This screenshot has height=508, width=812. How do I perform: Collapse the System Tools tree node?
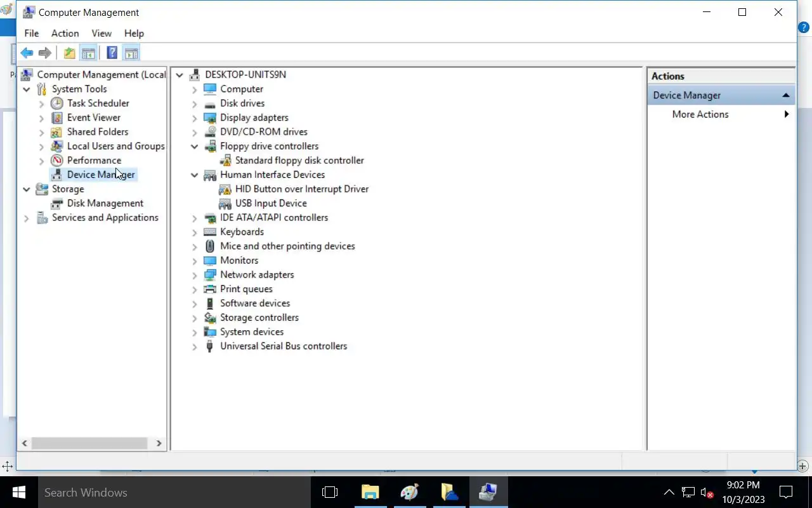click(27, 89)
